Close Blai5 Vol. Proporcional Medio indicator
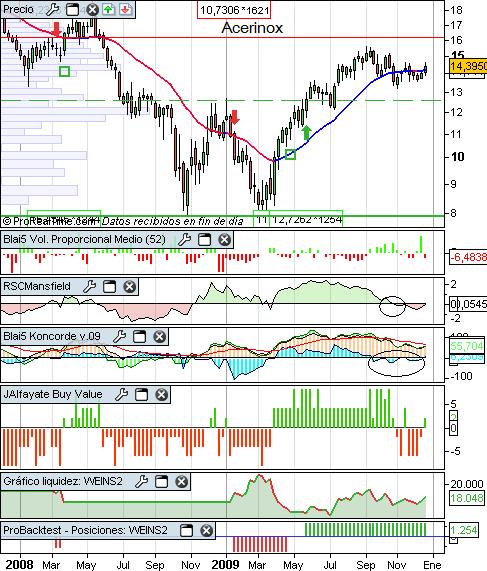487x571 pixels. point(224,240)
